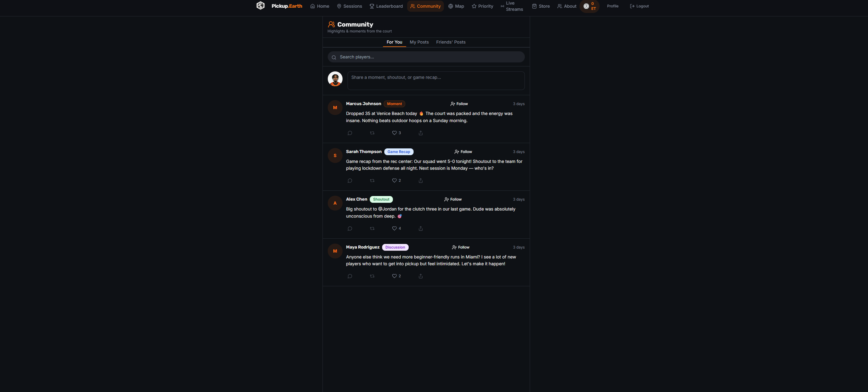
Task: Repost Alex Chen's shoutout post
Action: tap(372, 228)
